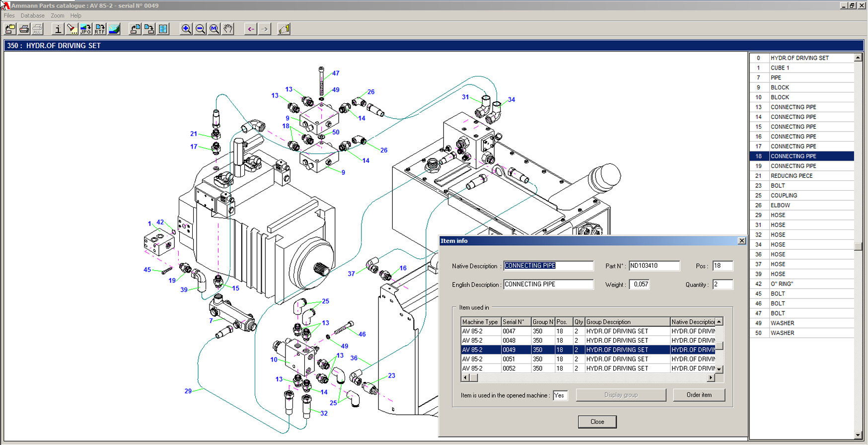This screenshot has height=445, width=868.
Task: Select the ELBOW row in parts list
Action: click(801, 205)
